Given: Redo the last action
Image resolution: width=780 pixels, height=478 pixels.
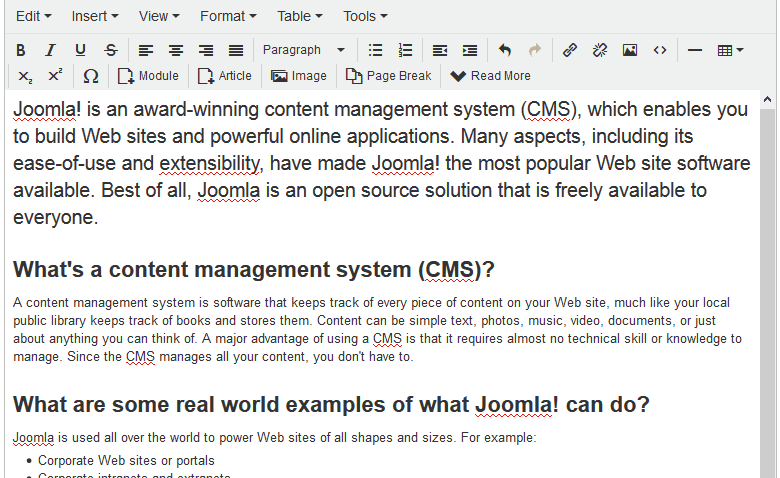Looking at the screenshot, I should 535,50.
